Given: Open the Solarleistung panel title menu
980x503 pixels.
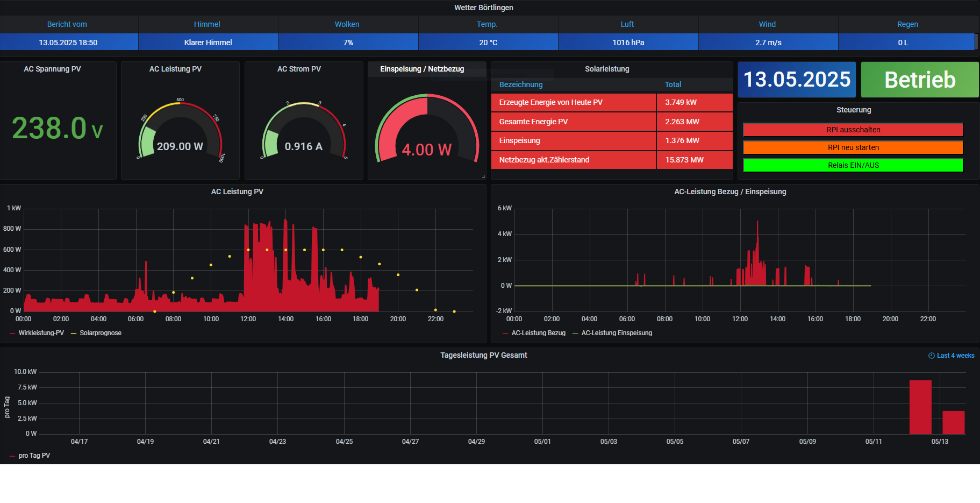Looking at the screenshot, I should 606,69.
